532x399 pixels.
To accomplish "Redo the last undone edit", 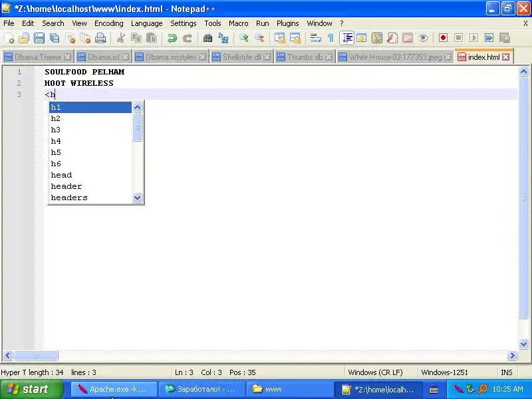I will pyautogui.click(x=188, y=38).
